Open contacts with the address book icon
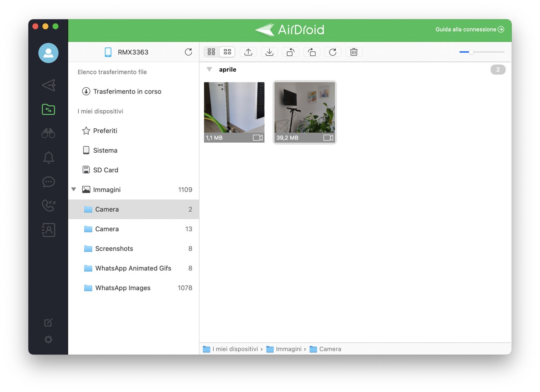Image resolution: width=540 pixels, height=392 pixels. pyautogui.click(x=48, y=230)
